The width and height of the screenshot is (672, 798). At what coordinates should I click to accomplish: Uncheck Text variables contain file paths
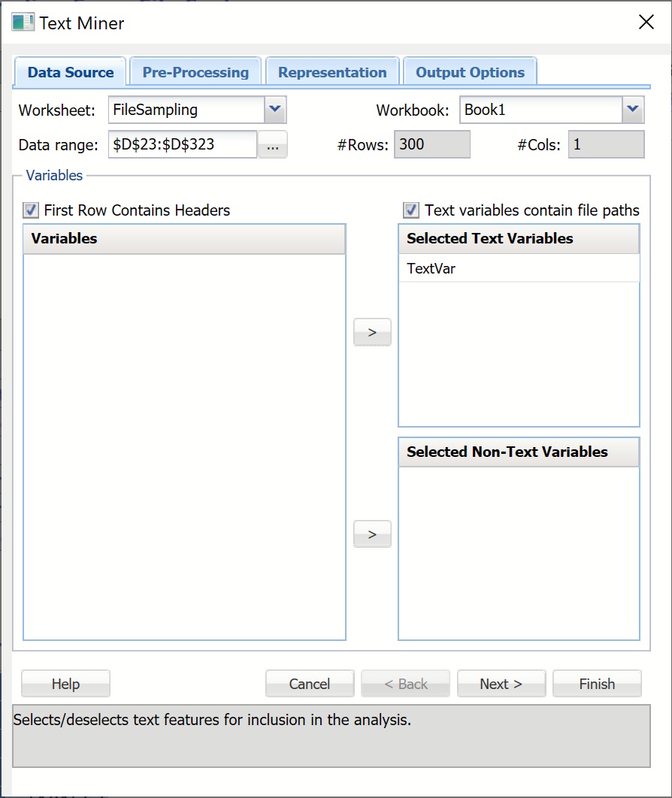point(411,210)
